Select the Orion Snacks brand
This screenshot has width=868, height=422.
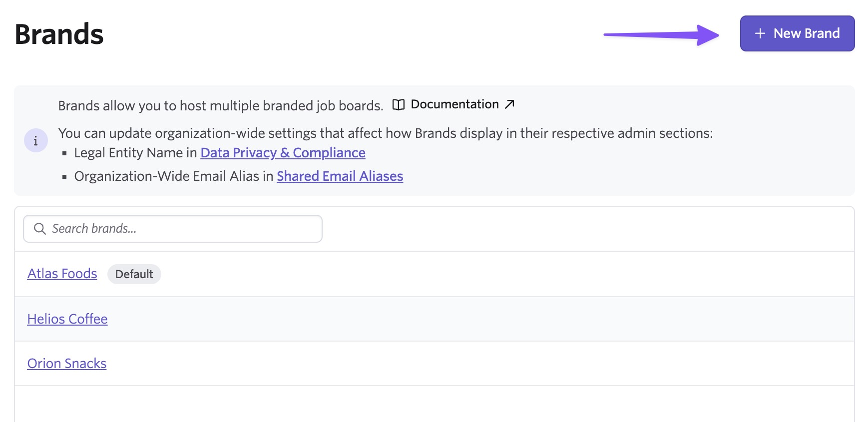67,364
